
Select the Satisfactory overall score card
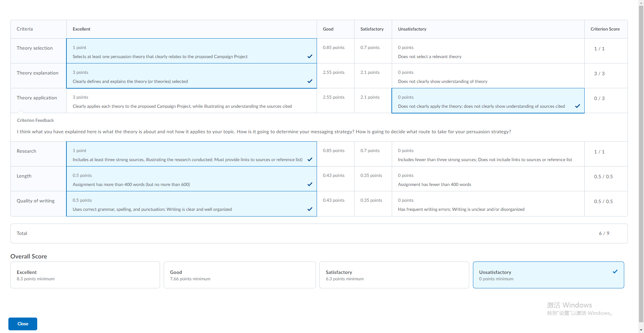(x=394, y=275)
